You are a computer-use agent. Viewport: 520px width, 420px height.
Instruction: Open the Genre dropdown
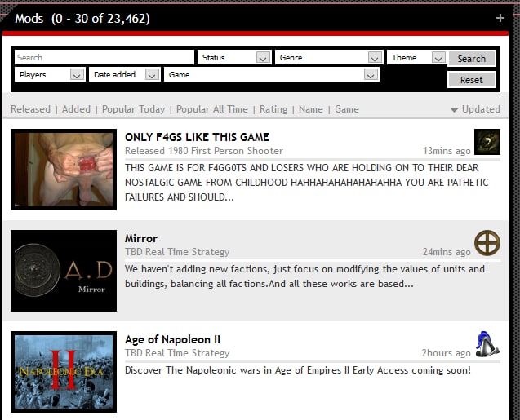(x=329, y=57)
